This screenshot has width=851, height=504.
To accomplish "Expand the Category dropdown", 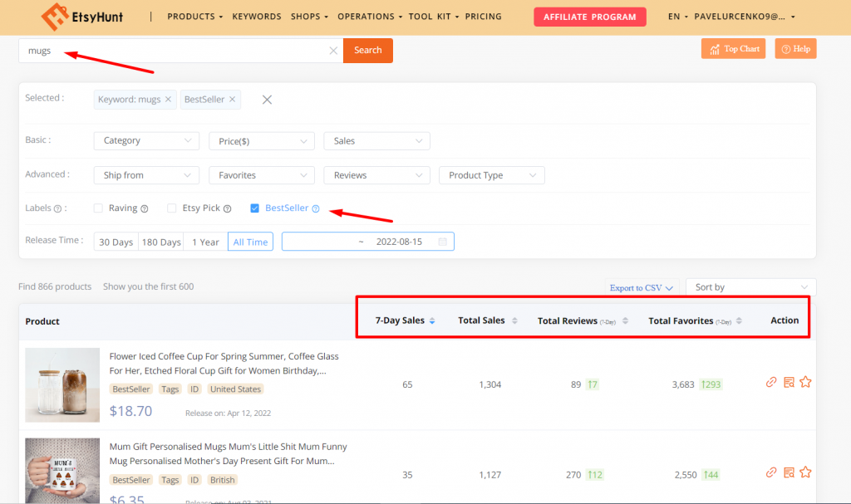I will pos(146,141).
